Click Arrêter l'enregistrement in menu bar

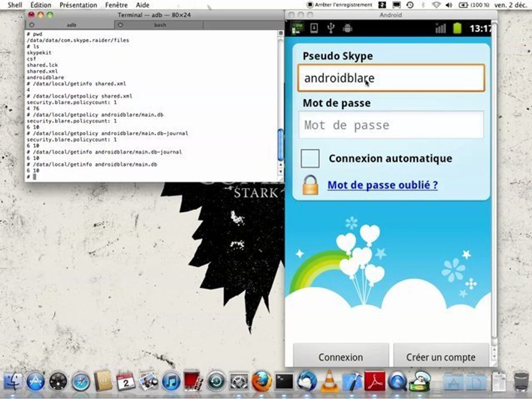point(339,5)
